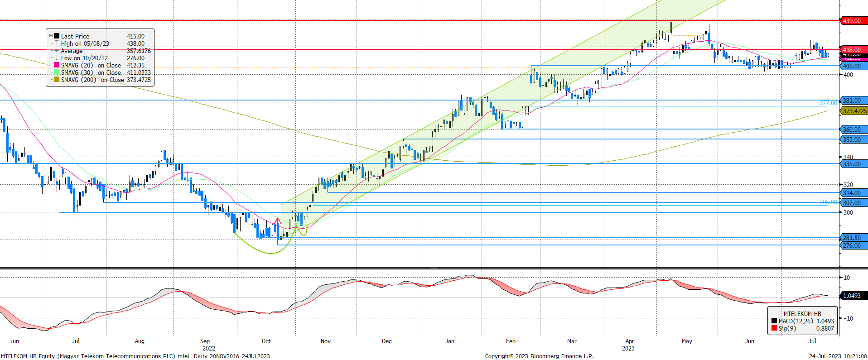The width and height of the screenshot is (868, 360).
Task: Click the 'Jul' label at right of axis
Action: (812, 341)
